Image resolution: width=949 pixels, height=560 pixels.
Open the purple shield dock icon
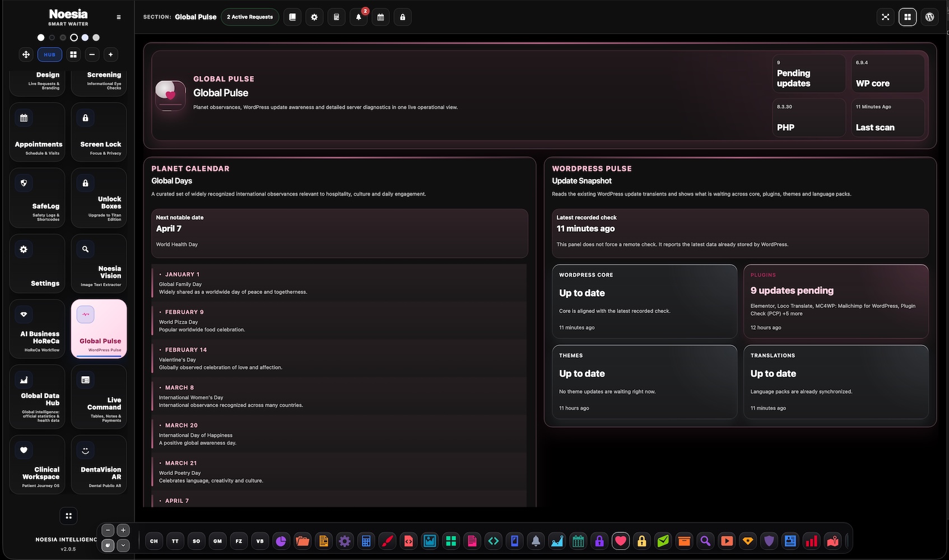[769, 541]
